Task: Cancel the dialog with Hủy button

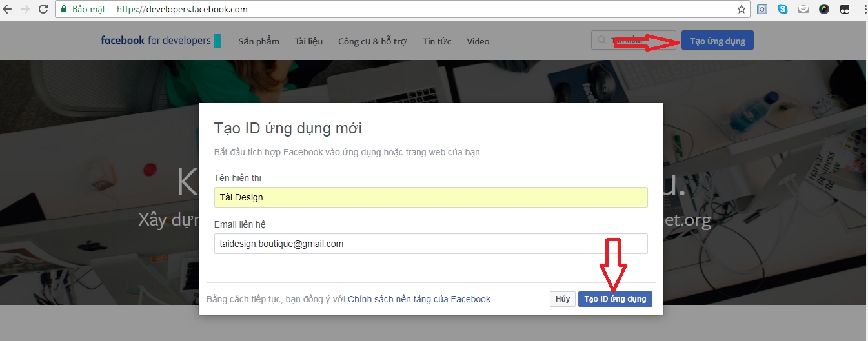Action: click(x=562, y=299)
